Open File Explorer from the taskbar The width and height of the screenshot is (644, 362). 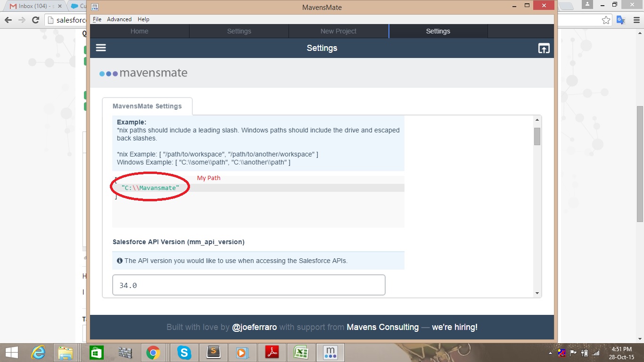click(66, 353)
